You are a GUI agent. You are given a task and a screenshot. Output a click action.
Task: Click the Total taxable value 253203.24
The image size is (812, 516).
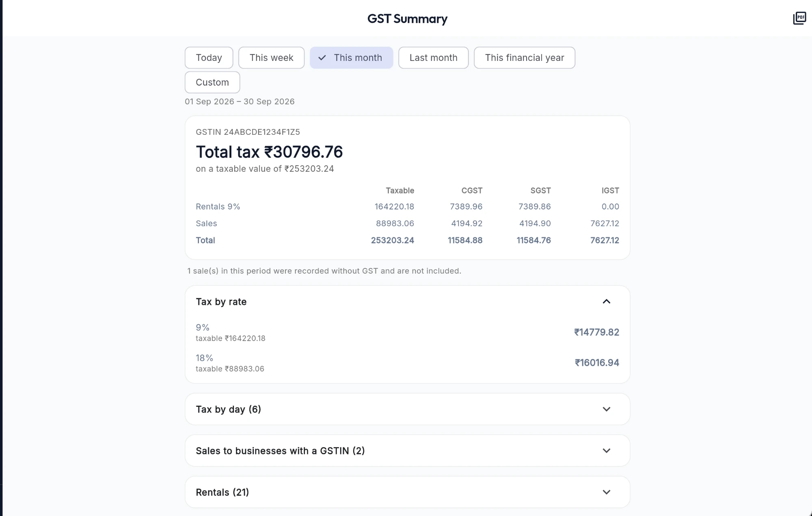(393, 240)
